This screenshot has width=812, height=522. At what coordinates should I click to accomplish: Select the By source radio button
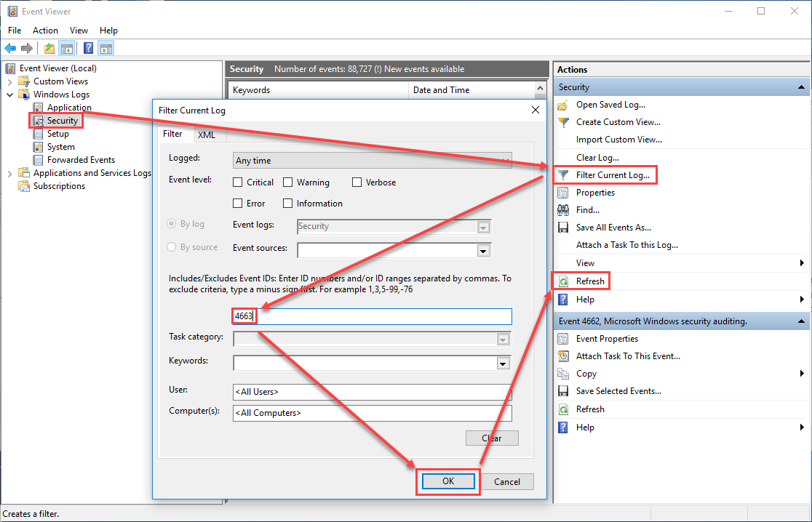(x=171, y=246)
